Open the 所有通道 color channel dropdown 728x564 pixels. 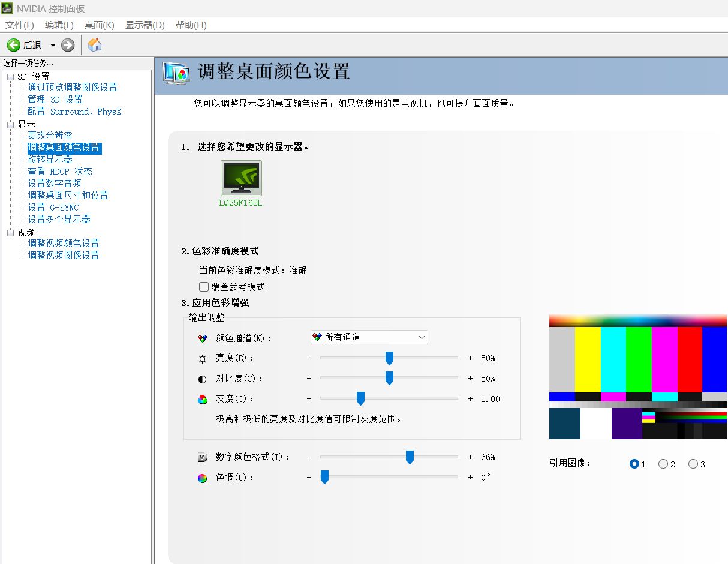pyautogui.click(x=369, y=337)
